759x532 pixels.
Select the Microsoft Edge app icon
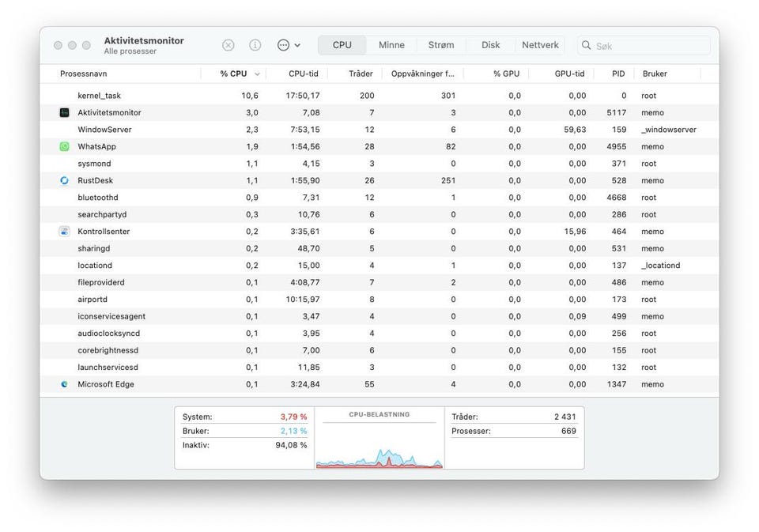point(64,384)
